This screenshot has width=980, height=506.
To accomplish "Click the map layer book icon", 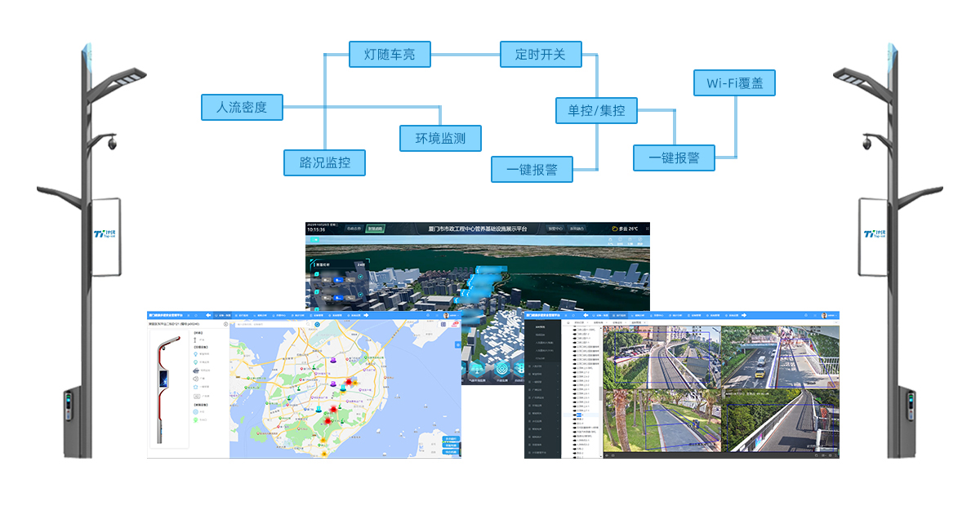I will 444,325.
